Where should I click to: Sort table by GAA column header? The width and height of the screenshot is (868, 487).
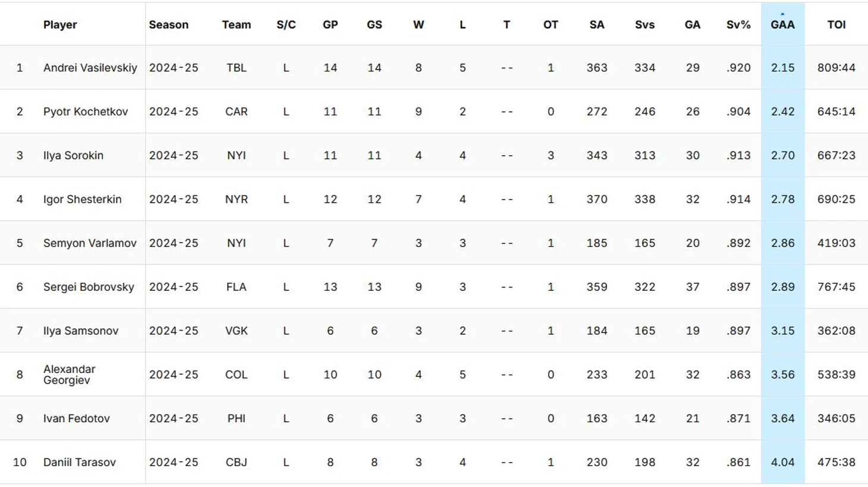click(782, 25)
